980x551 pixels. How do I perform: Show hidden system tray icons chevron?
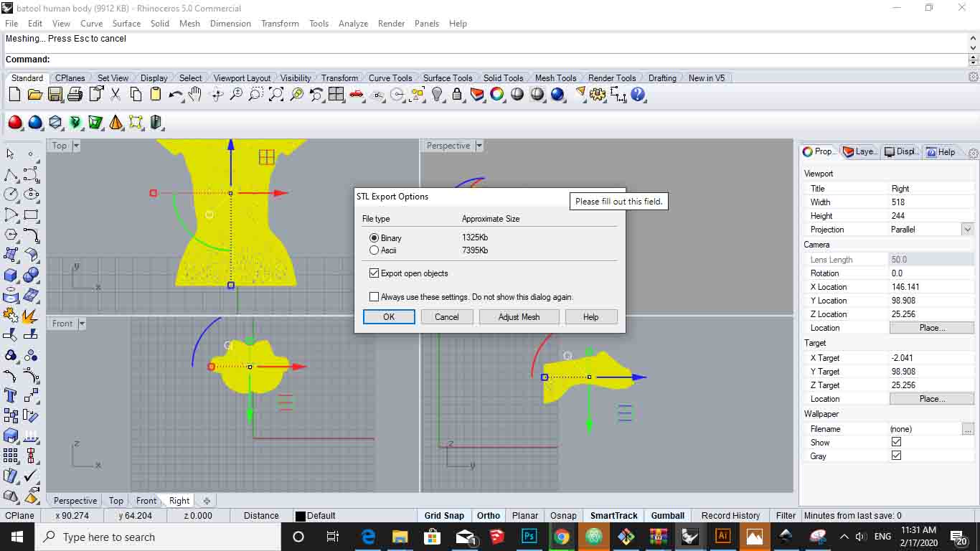(x=844, y=537)
